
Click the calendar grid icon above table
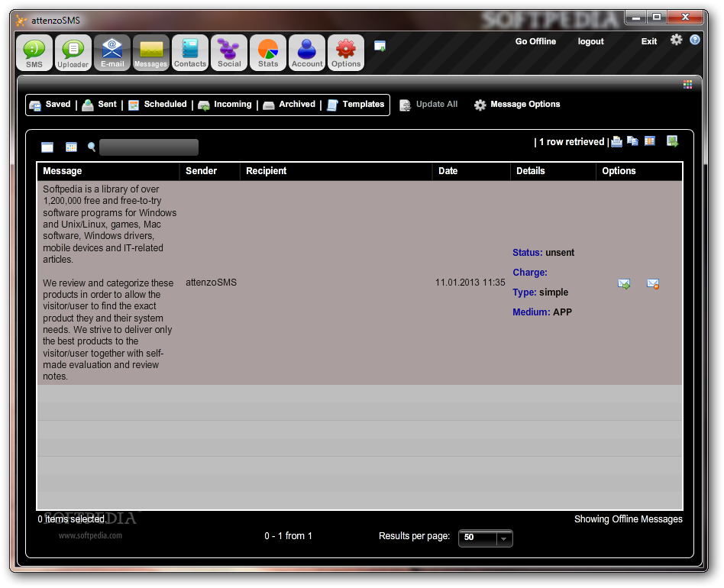[71, 147]
